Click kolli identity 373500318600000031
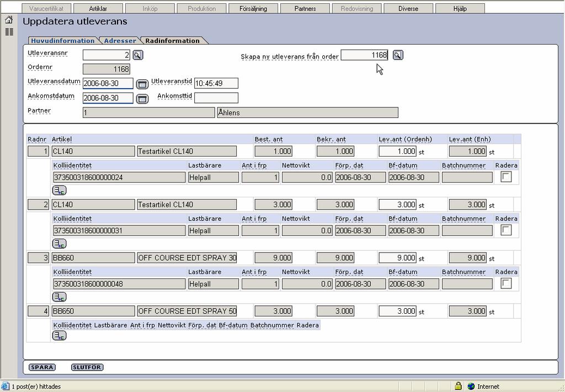This screenshot has height=392, width=565. (x=119, y=231)
